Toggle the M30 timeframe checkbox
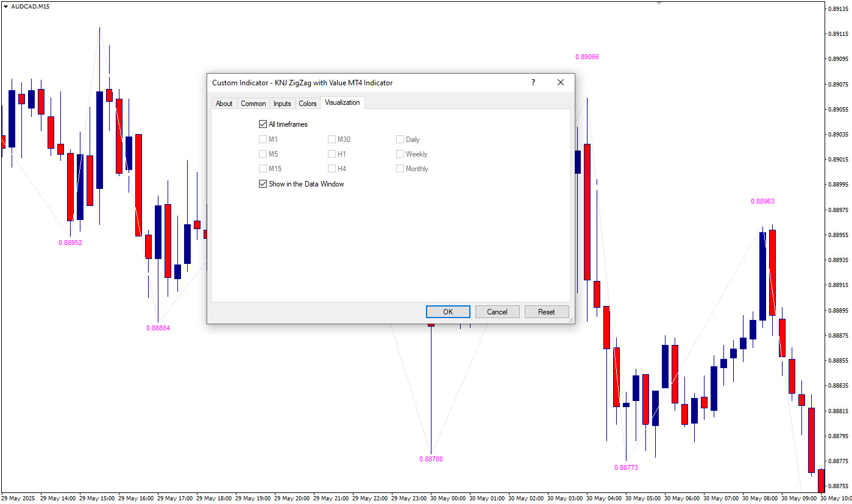852x504 pixels. 332,140
